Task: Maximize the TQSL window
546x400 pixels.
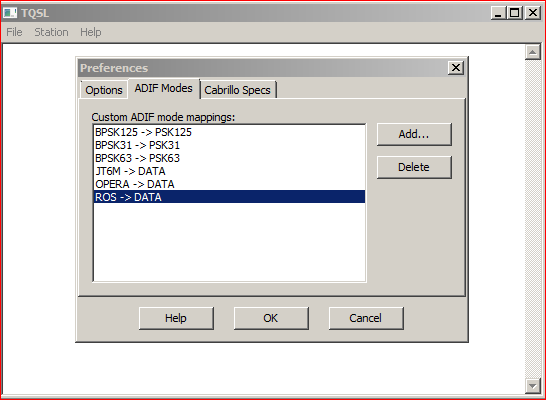Action: click(x=514, y=13)
